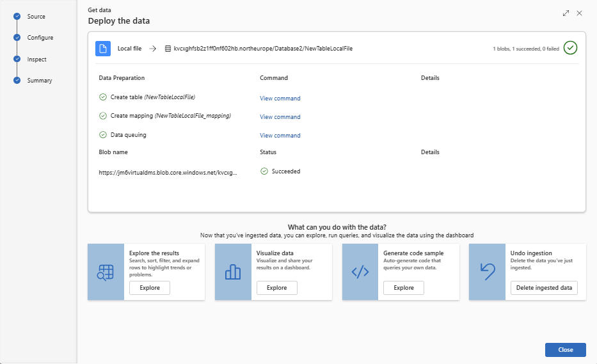View command for Data queuing
This screenshot has width=597, height=364.
[280, 136]
